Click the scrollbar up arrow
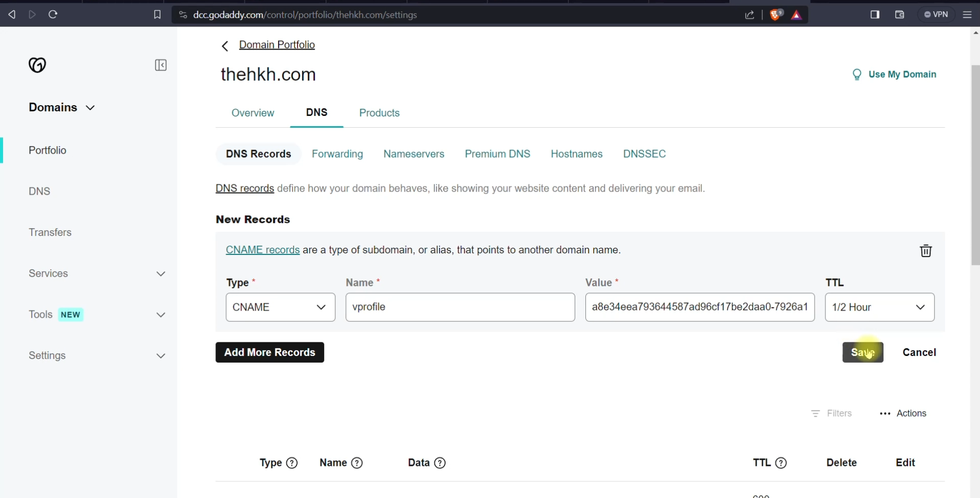This screenshot has width=980, height=498. 975,33
